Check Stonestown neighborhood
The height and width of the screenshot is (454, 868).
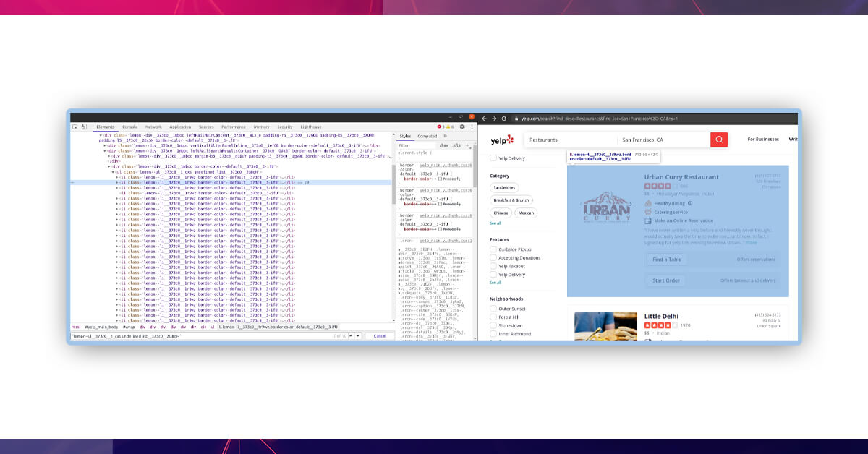(493, 326)
